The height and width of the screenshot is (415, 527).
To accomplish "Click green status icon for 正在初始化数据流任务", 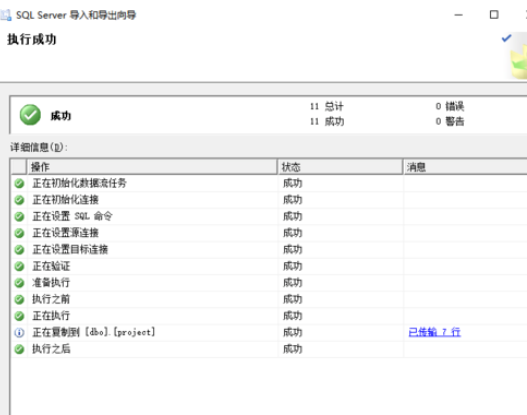I will pyautogui.click(x=19, y=183).
